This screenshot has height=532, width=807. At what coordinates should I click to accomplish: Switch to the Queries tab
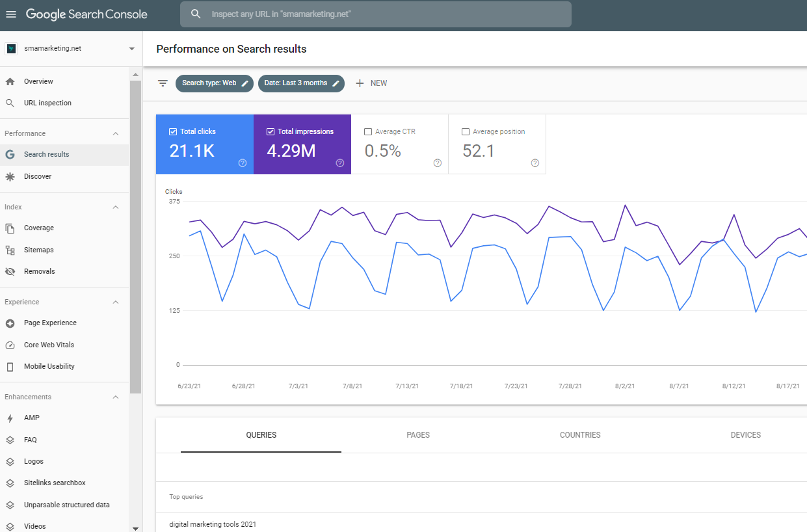(x=261, y=435)
